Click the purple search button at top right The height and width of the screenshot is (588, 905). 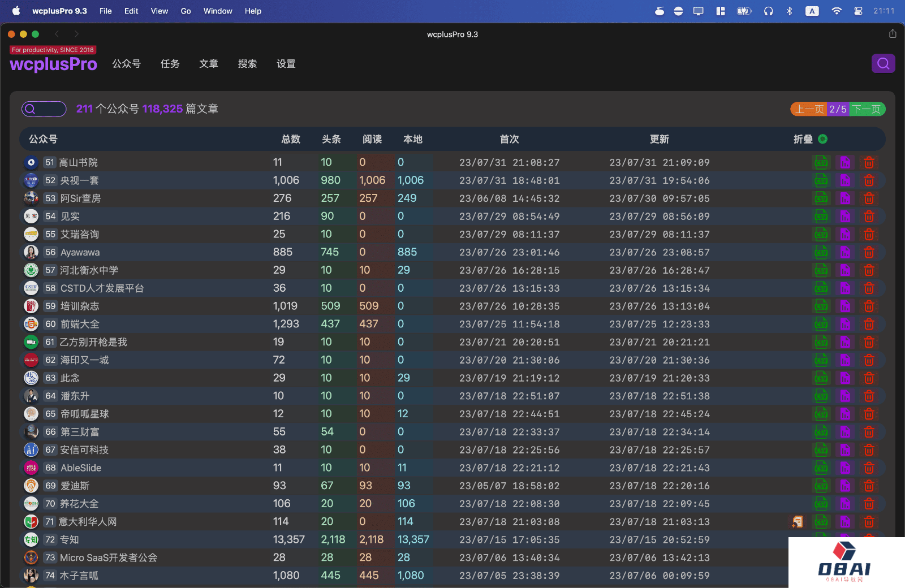883,63
